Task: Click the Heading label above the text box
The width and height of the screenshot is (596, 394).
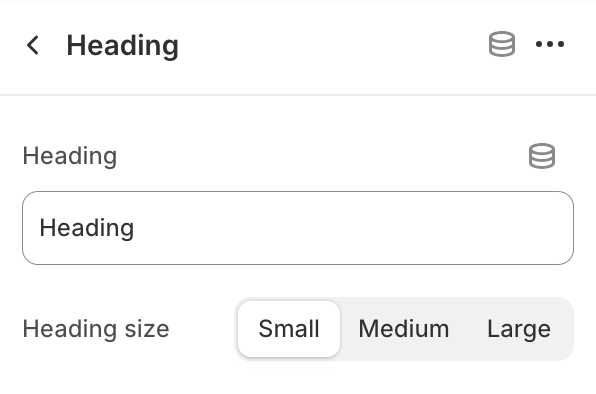Action: coord(70,156)
